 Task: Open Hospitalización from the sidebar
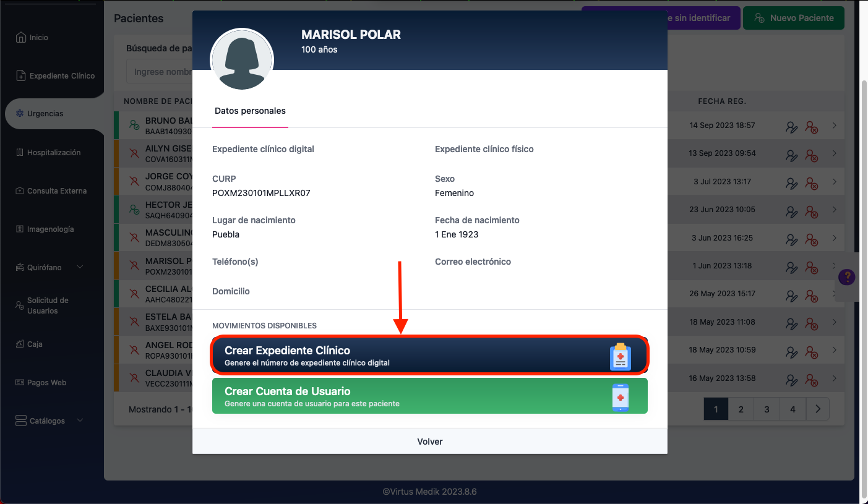coord(53,153)
